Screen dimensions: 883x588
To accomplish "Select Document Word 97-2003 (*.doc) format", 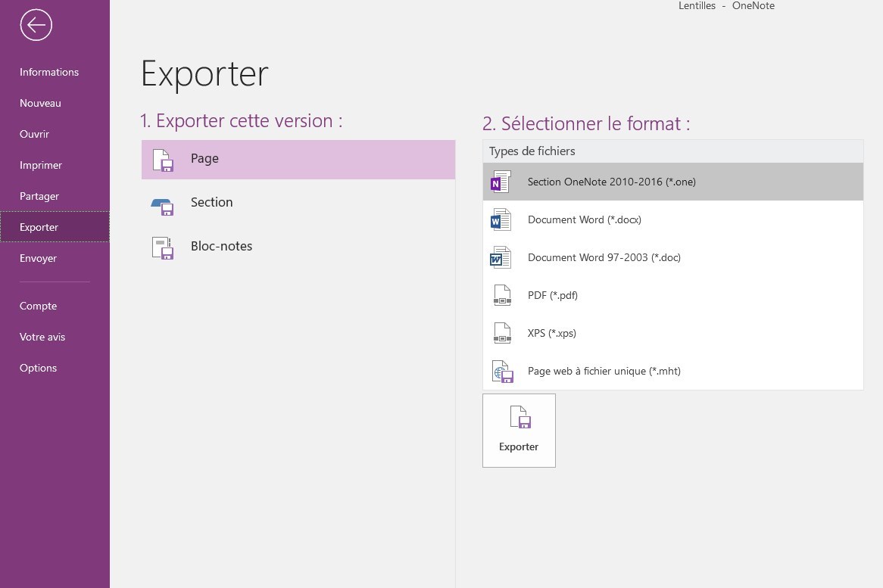I will point(673,257).
